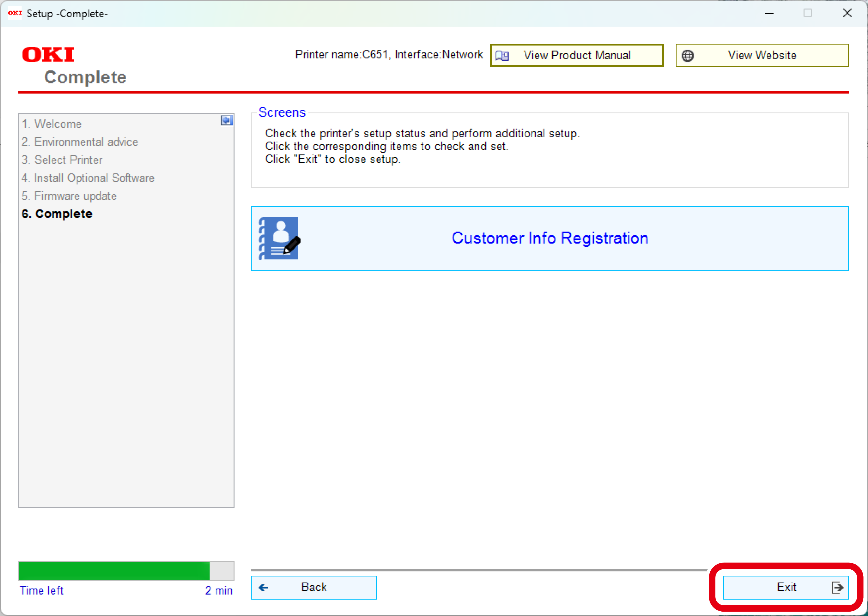Go back with the Back button
Viewport: 868px width, 616px height.
pos(313,587)
